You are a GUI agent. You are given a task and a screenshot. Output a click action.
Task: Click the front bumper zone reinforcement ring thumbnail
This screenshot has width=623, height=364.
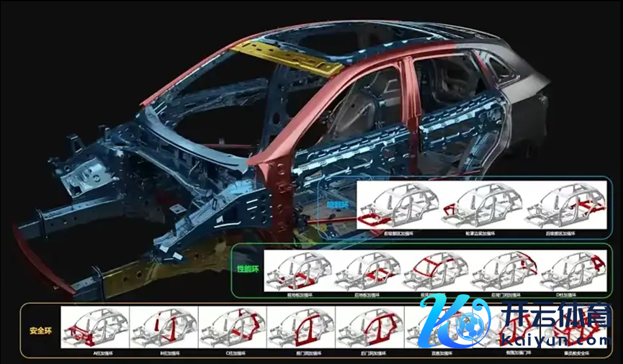click(x=398, y=206)
